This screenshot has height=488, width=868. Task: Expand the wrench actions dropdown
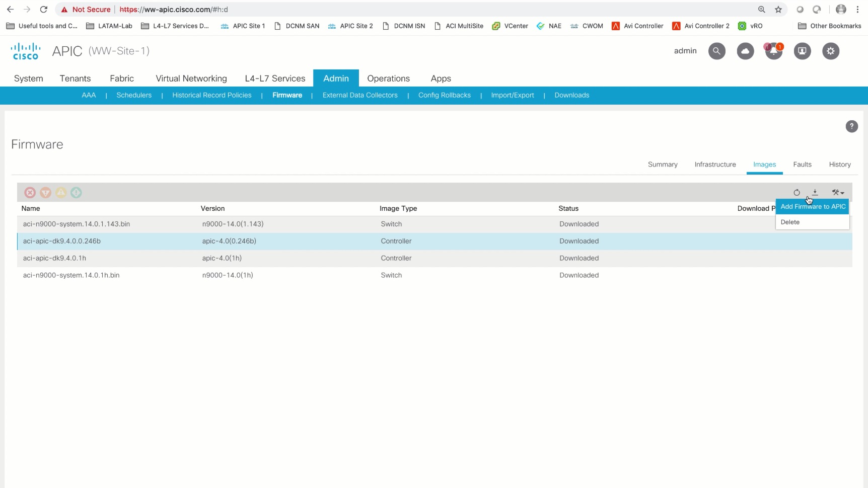[x=838, y=192]
